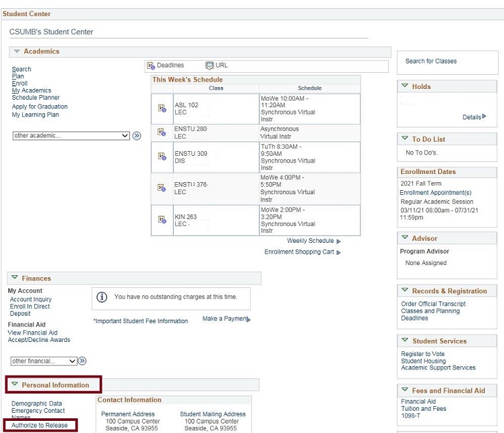Click Make a Payment link
The height and width of the screenshot is (433, 504).
(225, 319)
